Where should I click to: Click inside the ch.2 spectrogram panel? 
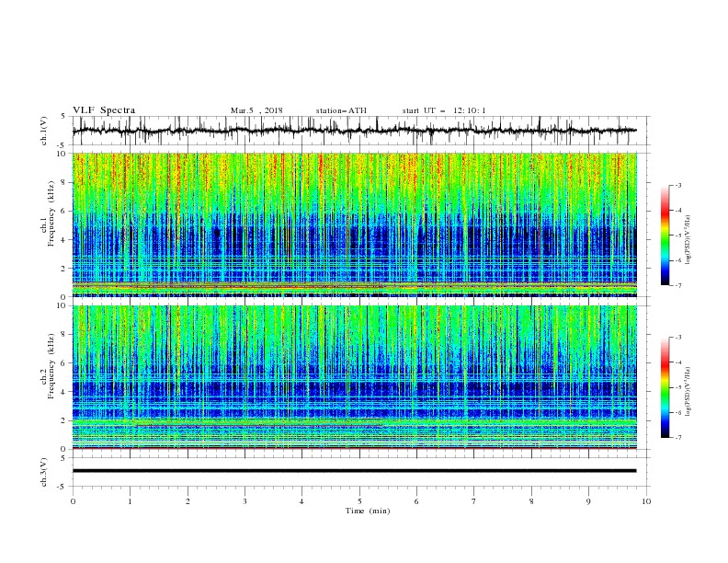click(355, 377)
